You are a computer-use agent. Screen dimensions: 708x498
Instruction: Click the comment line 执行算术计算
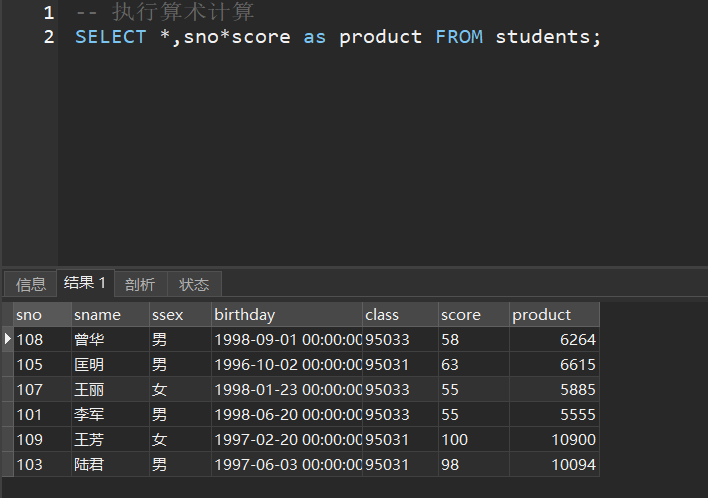pyautogui.click(x=165, y=13)
